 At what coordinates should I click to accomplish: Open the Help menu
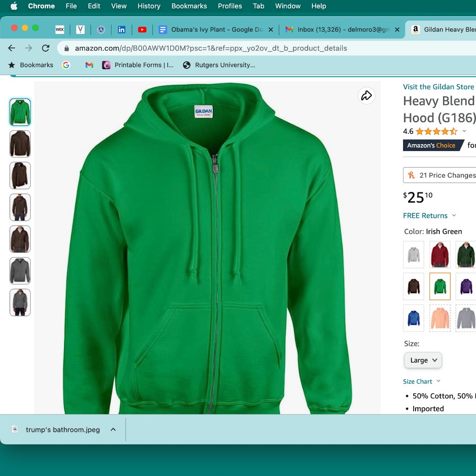tap(318, 6)
